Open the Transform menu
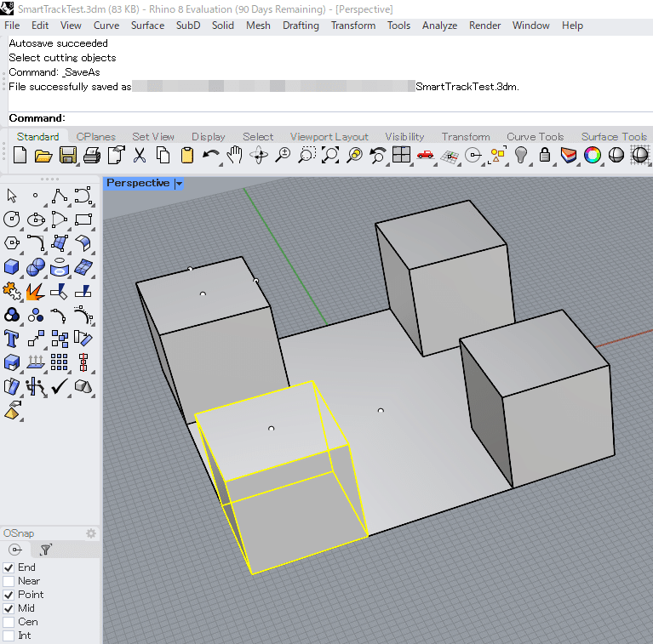Screen dimensions: 653x644 (x=352, y=26)
